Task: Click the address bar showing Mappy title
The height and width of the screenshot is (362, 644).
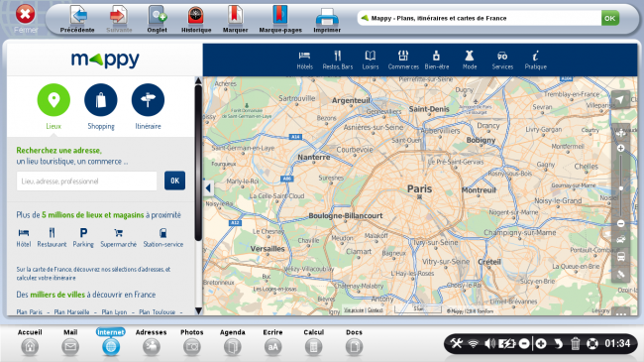Action: (x=479, y=18)
